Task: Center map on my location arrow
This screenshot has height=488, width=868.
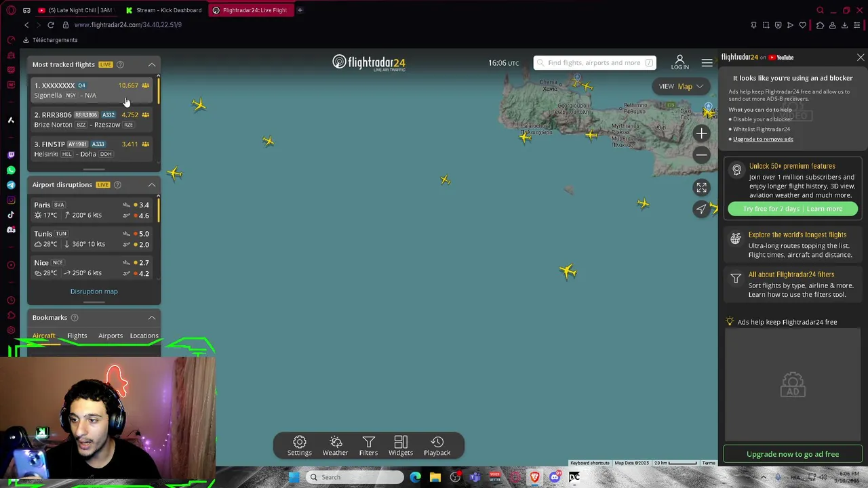Action: [701, 209]
